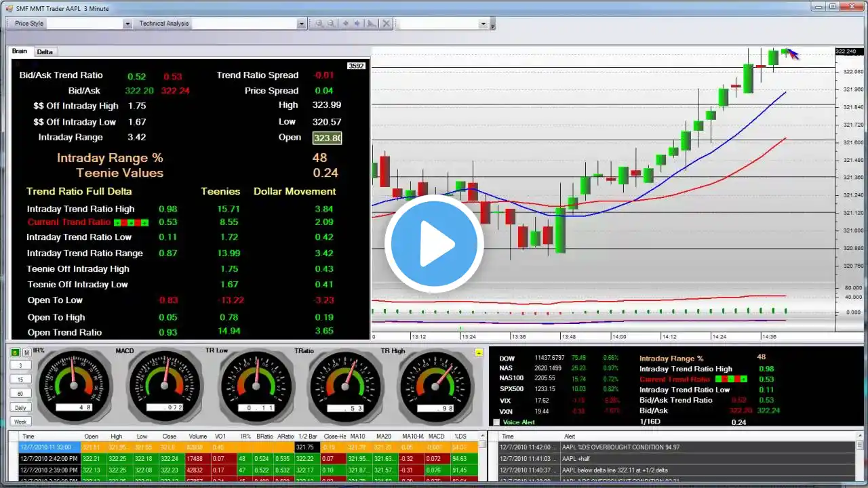Select the 15 minute timeframe button

tap(20, 380)
